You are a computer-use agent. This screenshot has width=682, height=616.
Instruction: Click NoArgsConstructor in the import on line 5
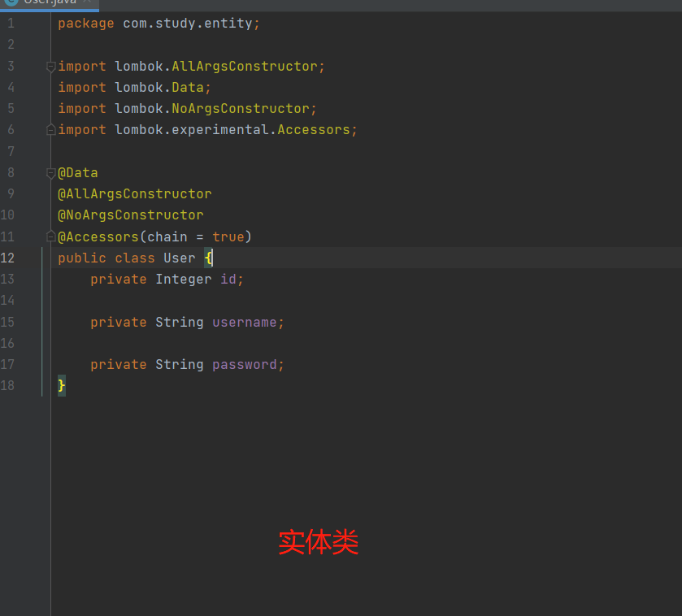click(241, 109)
